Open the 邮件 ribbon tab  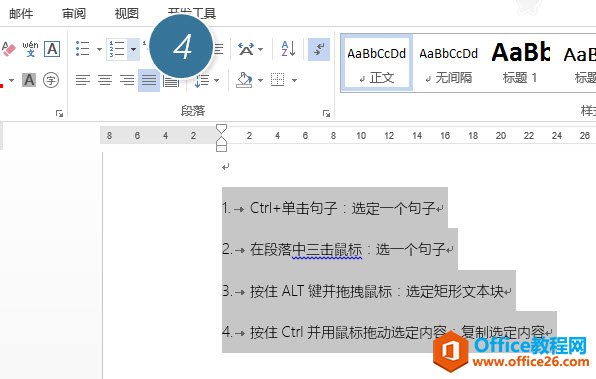click(x=21, y=14)
